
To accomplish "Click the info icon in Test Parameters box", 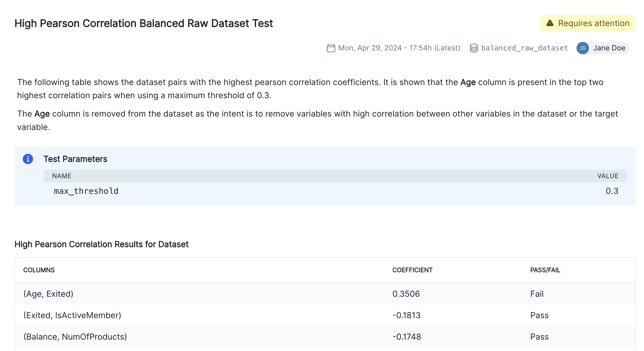I will coord(28,159).
